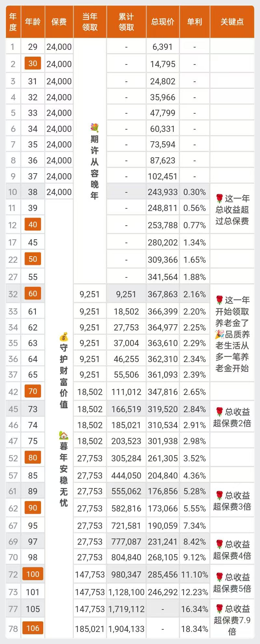
Task: Select the 累计领取 column header
Action: (x=126, y=22)
